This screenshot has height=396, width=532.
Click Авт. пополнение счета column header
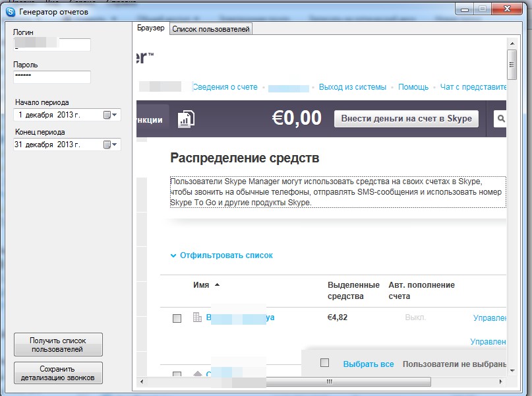pyautogui.click(x=421, y=290)
